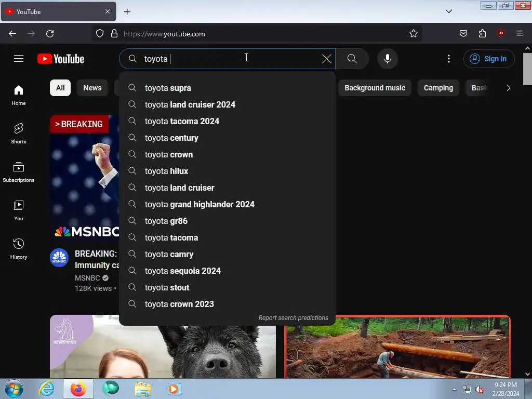
Task: Choose the plain toyota crown suggestion
Action: (x=228, y=154)
